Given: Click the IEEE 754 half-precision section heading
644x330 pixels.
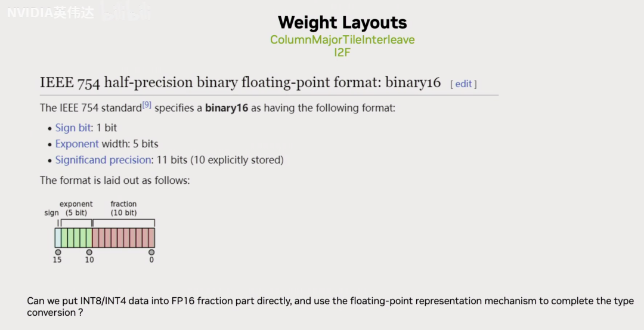Looking at the screenshot, I should tap(240, 82).
